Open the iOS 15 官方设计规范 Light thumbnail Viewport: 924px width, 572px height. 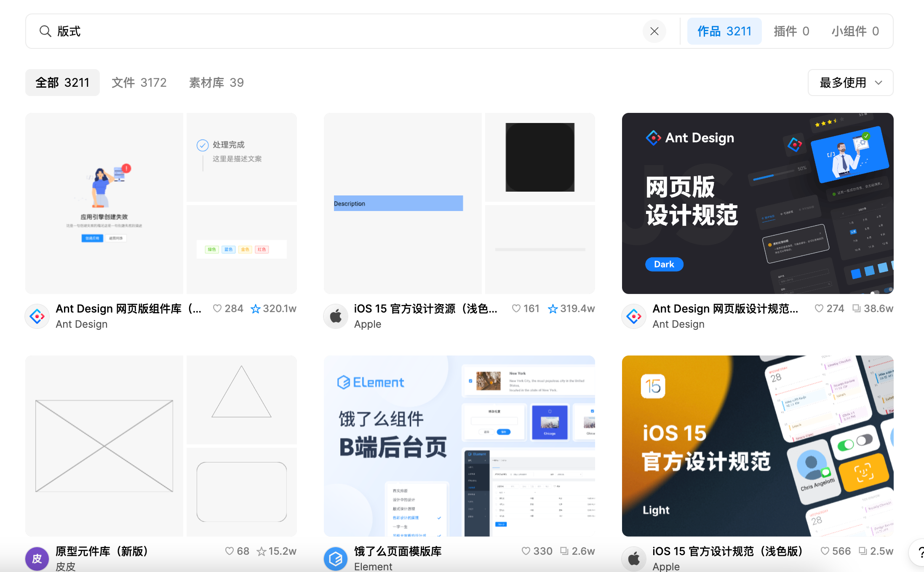pos(758,446)
